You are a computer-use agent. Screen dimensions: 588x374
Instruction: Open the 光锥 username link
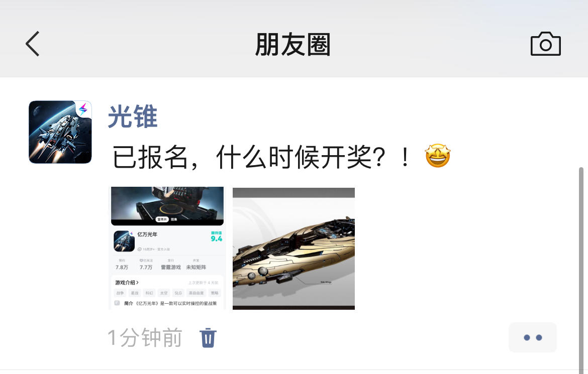click(x=132, y=116)
